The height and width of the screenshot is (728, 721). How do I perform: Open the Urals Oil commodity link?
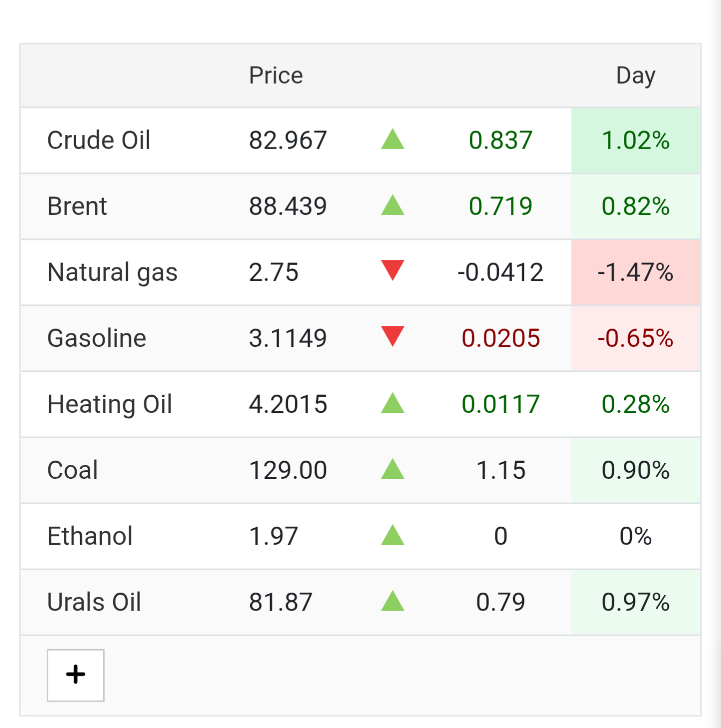pyautogui.click(x=94, y=602)
